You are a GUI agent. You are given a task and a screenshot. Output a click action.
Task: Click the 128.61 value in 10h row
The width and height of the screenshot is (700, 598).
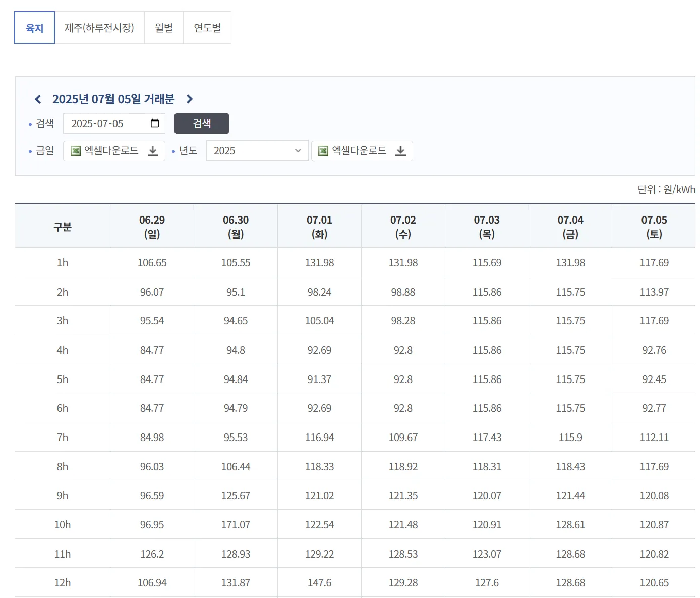570,525
